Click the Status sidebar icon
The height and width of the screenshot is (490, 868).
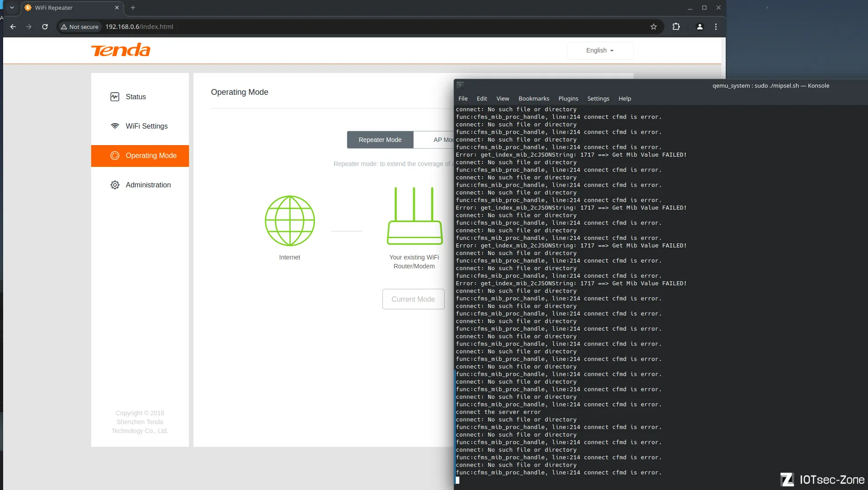pos(115,97)
